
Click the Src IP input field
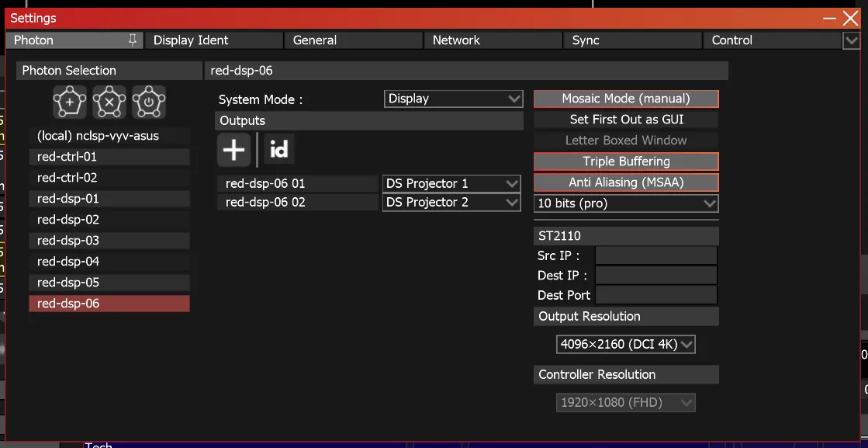coord(656,256)
